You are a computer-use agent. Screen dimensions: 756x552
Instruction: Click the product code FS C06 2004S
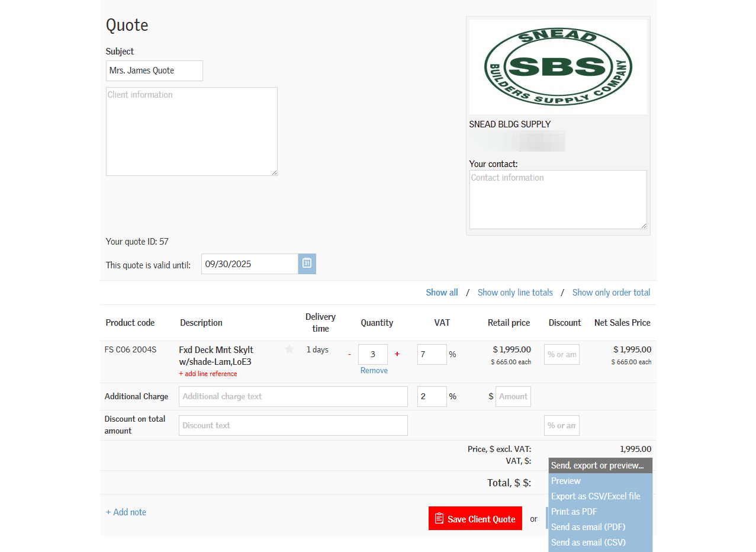(130, 349)
